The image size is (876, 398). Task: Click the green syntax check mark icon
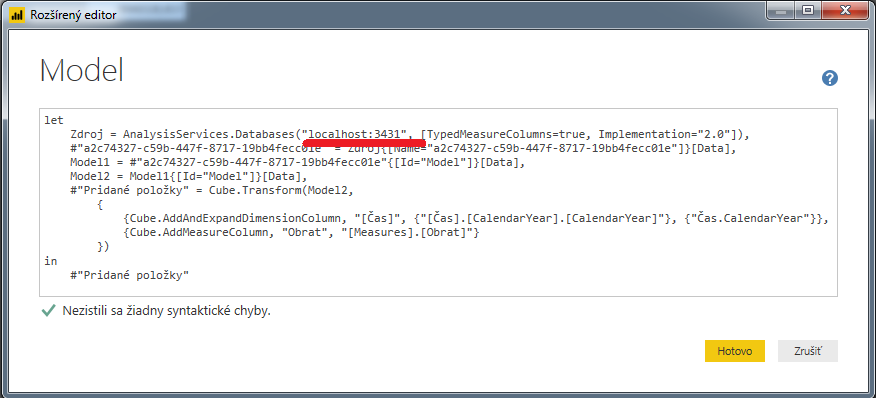49,311
